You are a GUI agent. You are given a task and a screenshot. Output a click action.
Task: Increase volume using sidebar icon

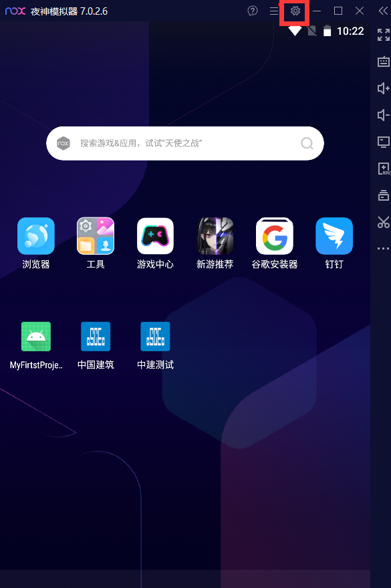point(384,88)
